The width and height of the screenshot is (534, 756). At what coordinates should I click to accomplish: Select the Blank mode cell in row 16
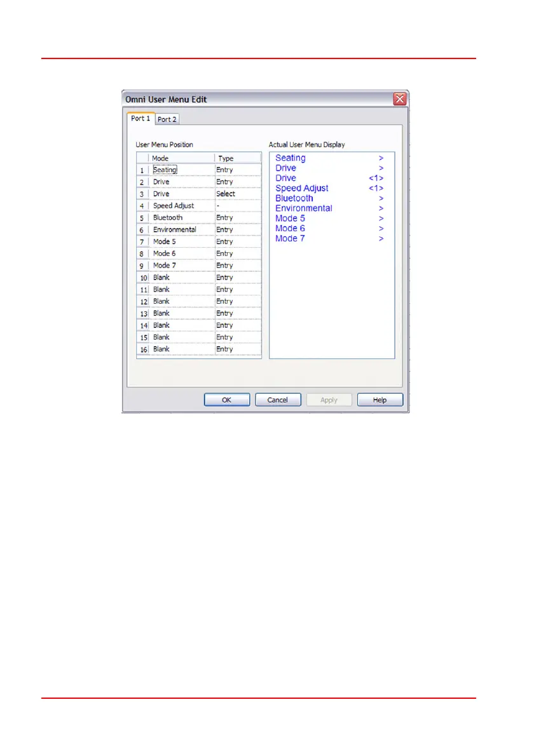181,349
